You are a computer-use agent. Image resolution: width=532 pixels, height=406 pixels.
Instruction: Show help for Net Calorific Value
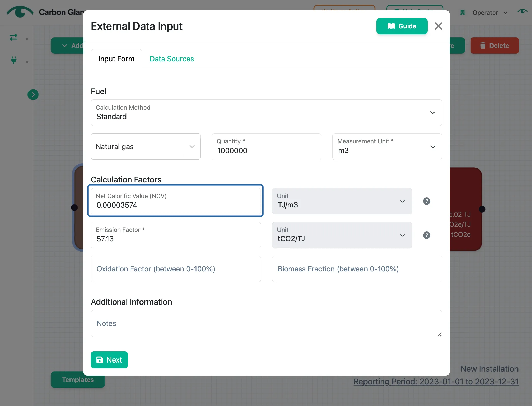tap(427, 201)
